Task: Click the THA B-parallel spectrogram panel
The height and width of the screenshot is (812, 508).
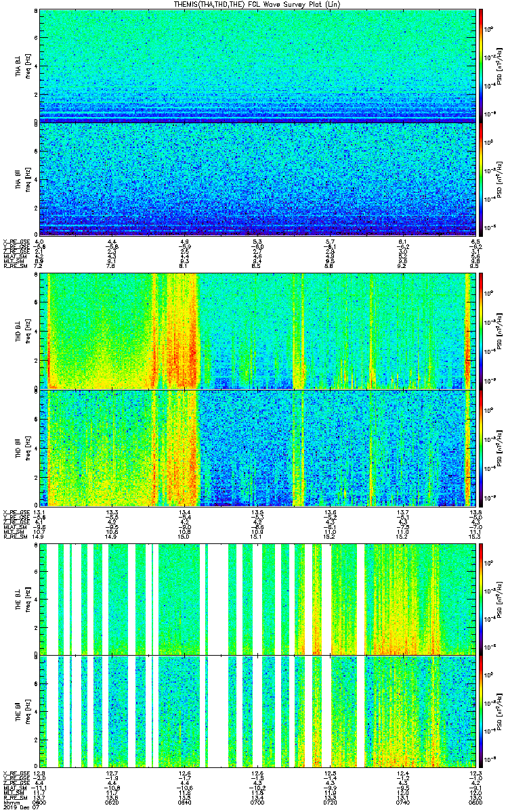Action: tap(257, 179)
